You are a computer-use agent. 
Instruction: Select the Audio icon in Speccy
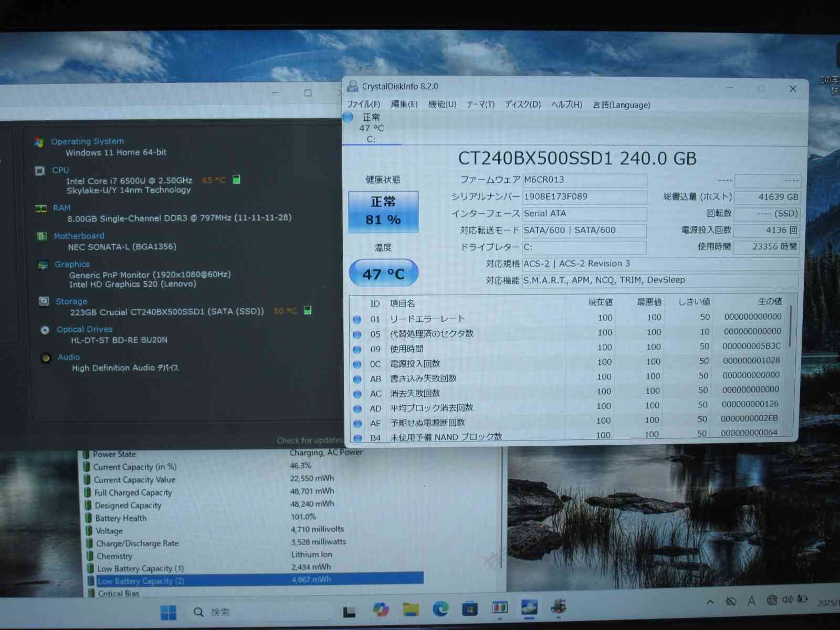click(45, 357)
